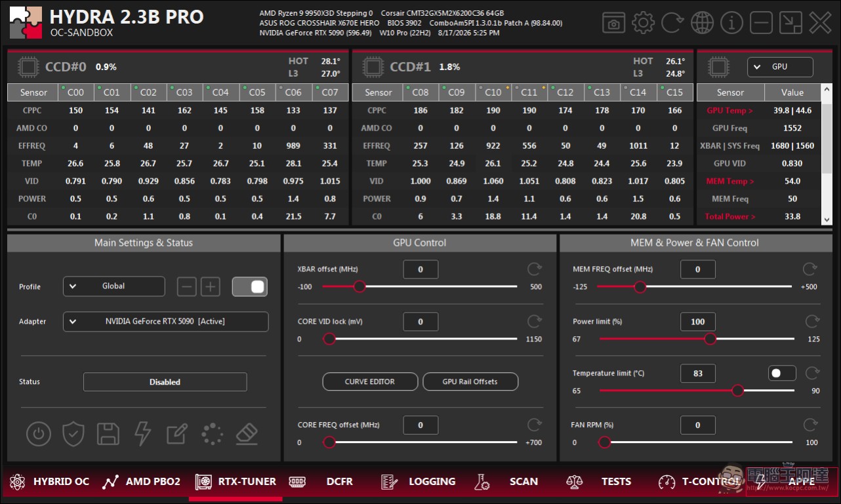Click the shield checkmark icon
The image size is (841, 504).
point(73,433)
